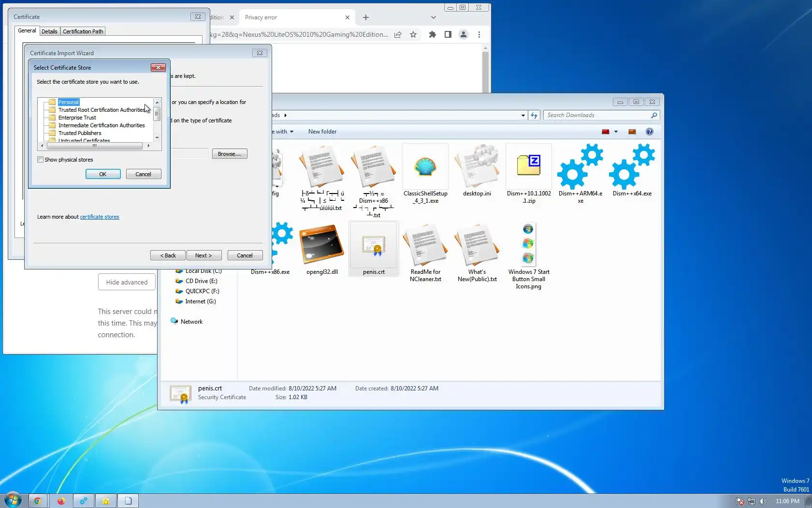Image resolution: width=812 pixels, height=508 pixels.
Task: Click the < Back wizard button
Action: [x=168, y=255]
